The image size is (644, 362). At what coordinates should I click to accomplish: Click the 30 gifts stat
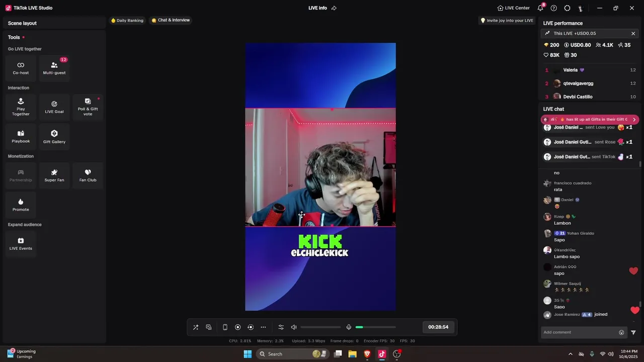[571, 55]
